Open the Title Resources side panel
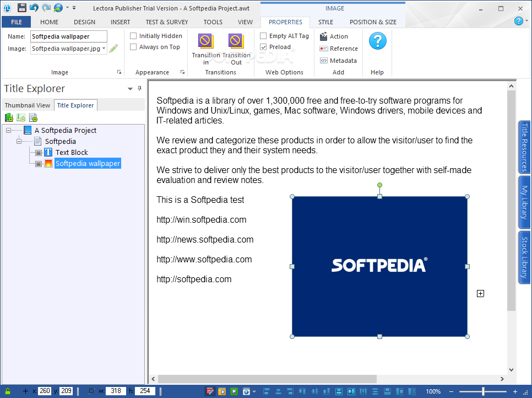Image resolution: width=532 pixels, height=398 pixels. [x=524, y=147]
